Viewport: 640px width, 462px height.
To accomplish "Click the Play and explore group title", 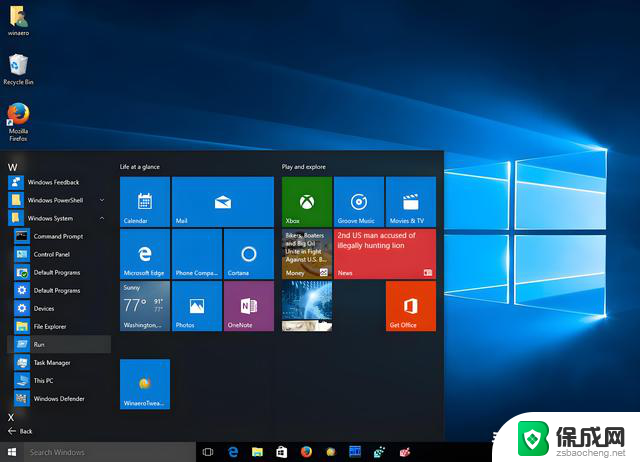I will 303,167.
